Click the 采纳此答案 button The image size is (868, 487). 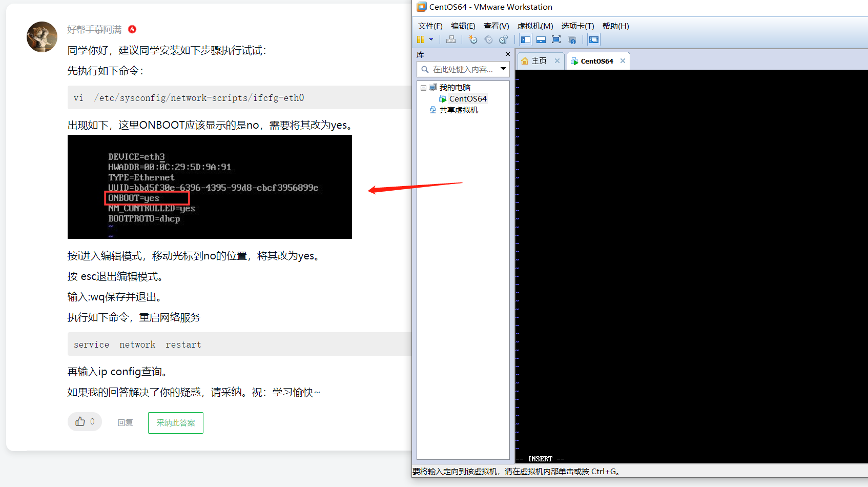point(176,423)
